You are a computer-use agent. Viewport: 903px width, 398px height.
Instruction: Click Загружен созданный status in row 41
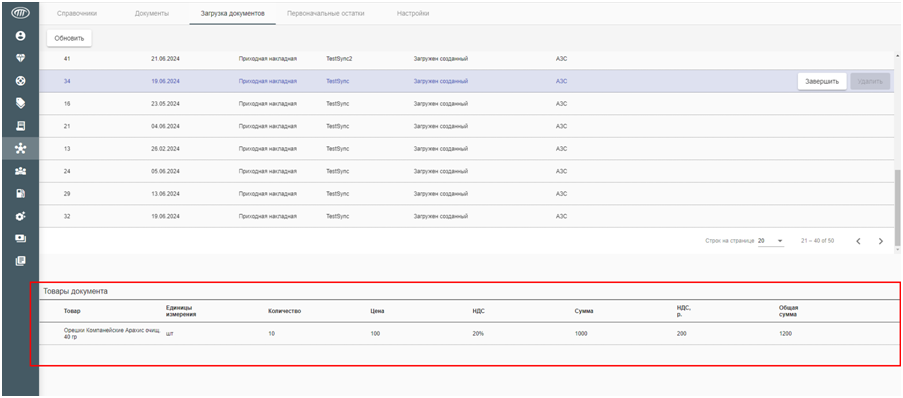pyautogui.click(x=441, y=59)
